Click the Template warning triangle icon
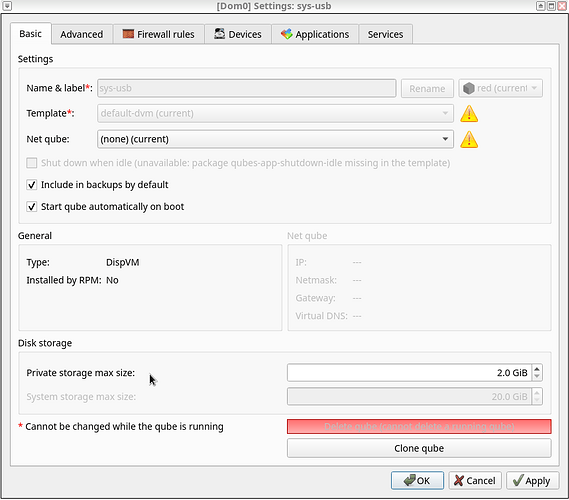The width and height of the screenshot is (569, 500). (469, 114)
